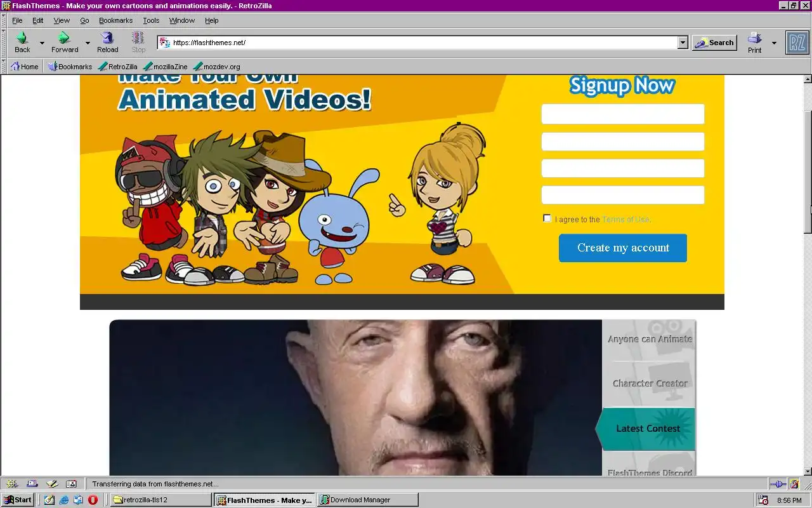
Task: Open the Edit menu
Action: coord(38,20)
